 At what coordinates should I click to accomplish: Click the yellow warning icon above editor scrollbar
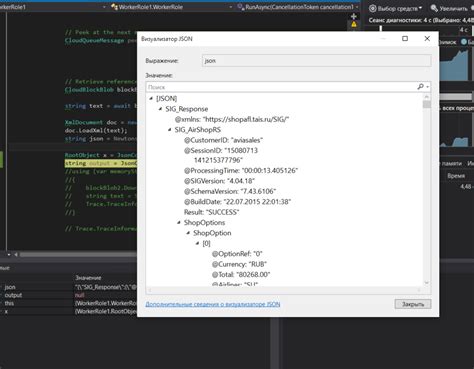click(354, 24)
